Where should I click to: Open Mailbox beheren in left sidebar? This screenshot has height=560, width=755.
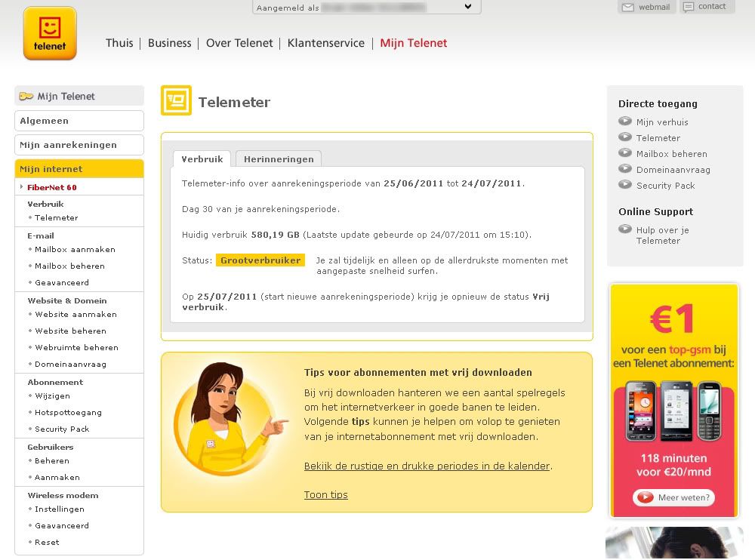pos(69,266)
